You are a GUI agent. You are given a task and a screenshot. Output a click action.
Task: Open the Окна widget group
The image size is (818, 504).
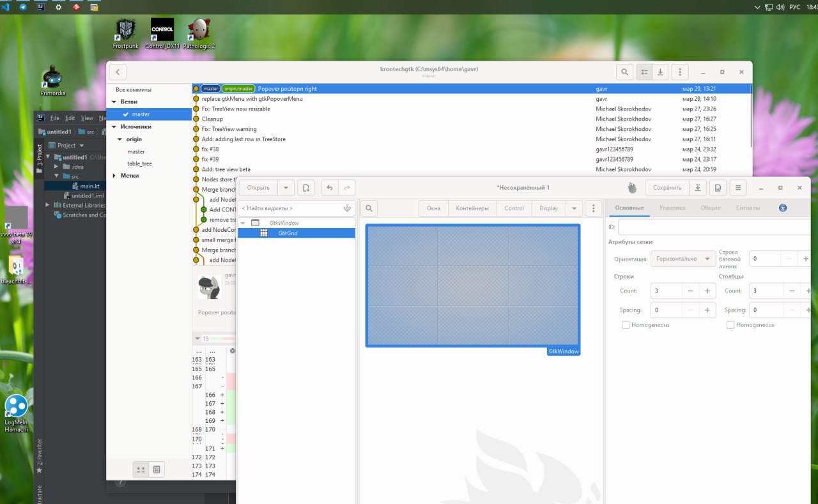433,208
